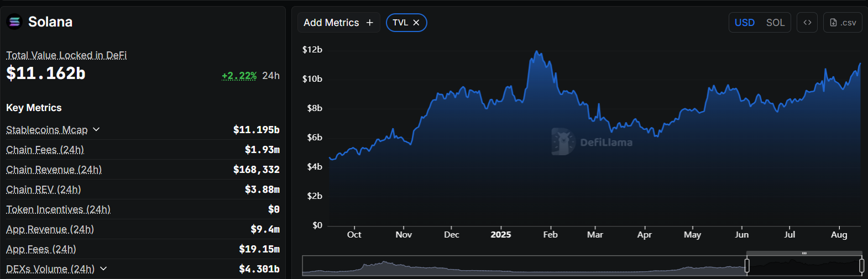Click the Token Incentives (24h) label
This screenshot has width=868, height=279.
(x=58, y=209)
